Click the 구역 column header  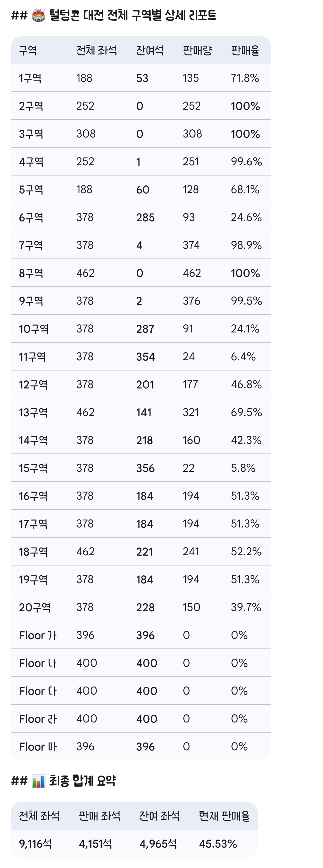click(x=28, y=51)
